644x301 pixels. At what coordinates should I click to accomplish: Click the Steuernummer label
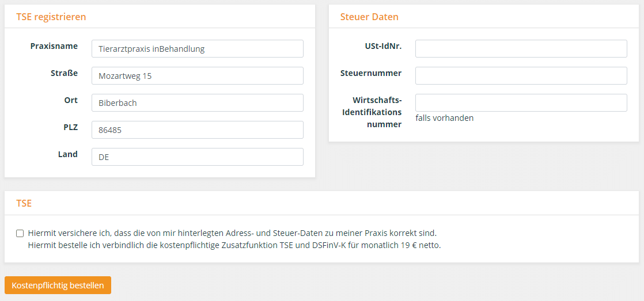point(371,73)
